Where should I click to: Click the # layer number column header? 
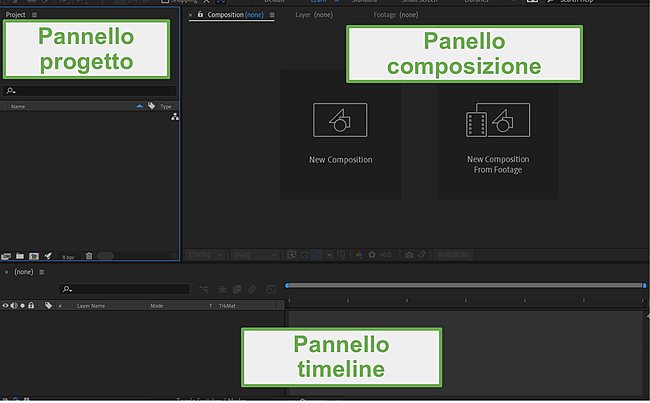(x=61, y=306)
